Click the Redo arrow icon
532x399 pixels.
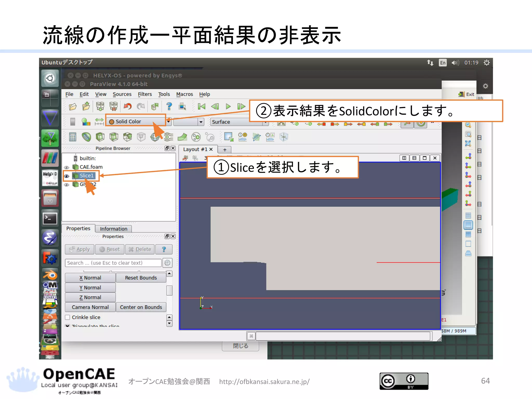coord(141,107)
